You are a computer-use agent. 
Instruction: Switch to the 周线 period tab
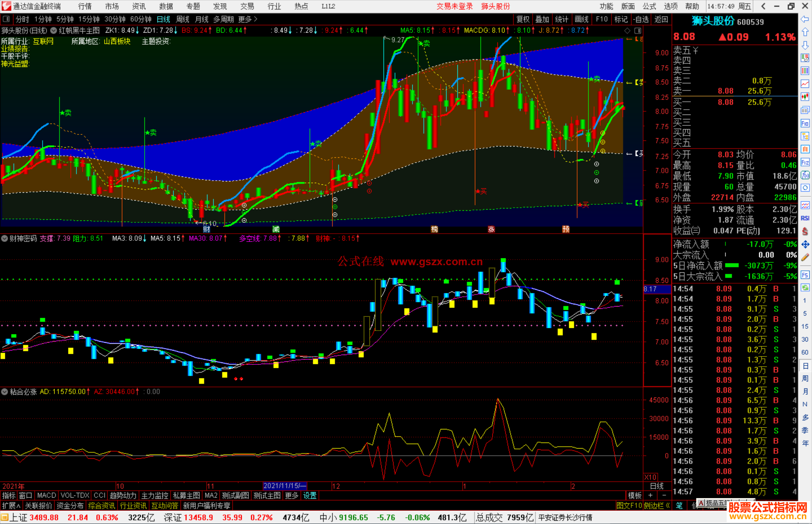click(x=183, y=19)
